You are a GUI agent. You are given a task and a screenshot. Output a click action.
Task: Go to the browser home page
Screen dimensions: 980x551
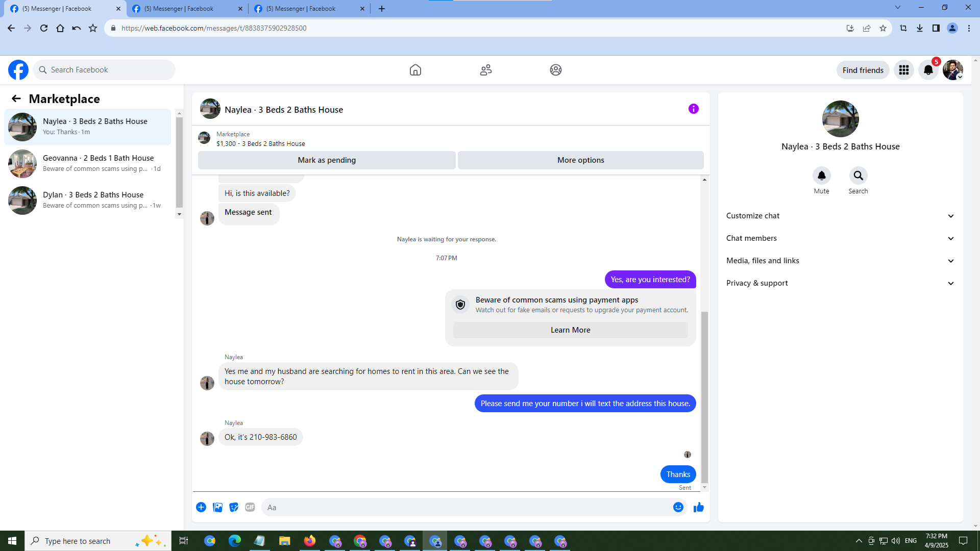point(60,28)
